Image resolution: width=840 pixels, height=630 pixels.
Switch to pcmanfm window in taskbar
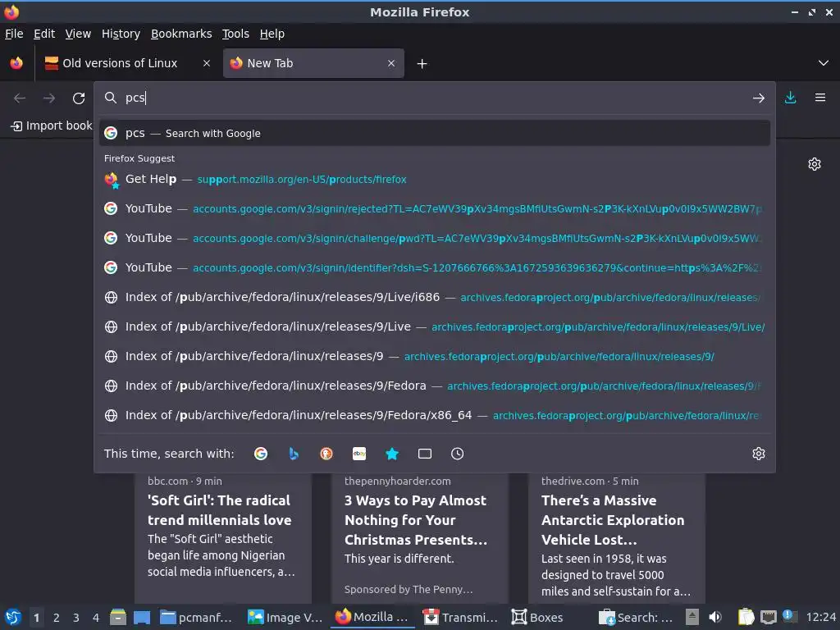(x=196, y=617)
